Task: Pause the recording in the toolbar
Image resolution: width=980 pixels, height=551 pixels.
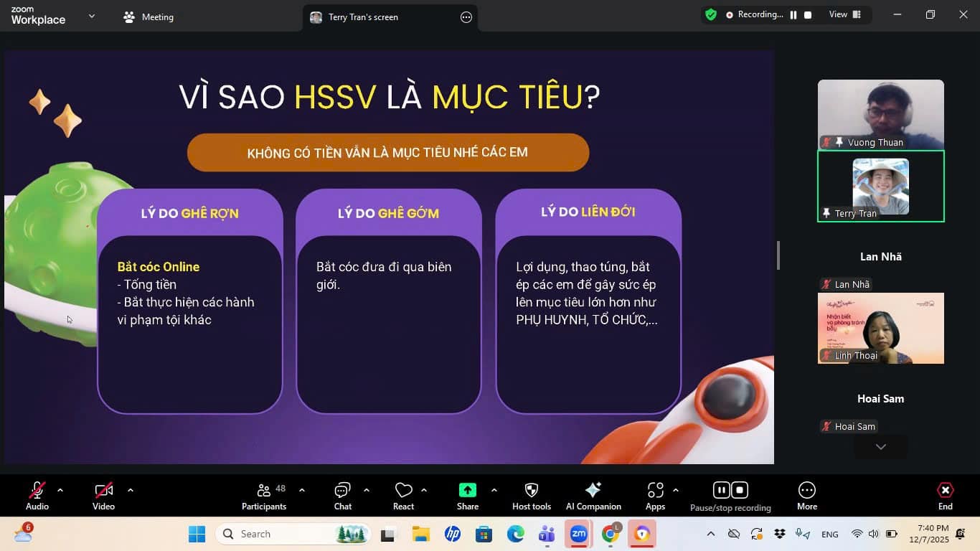Action: click(x=721, y=490)
